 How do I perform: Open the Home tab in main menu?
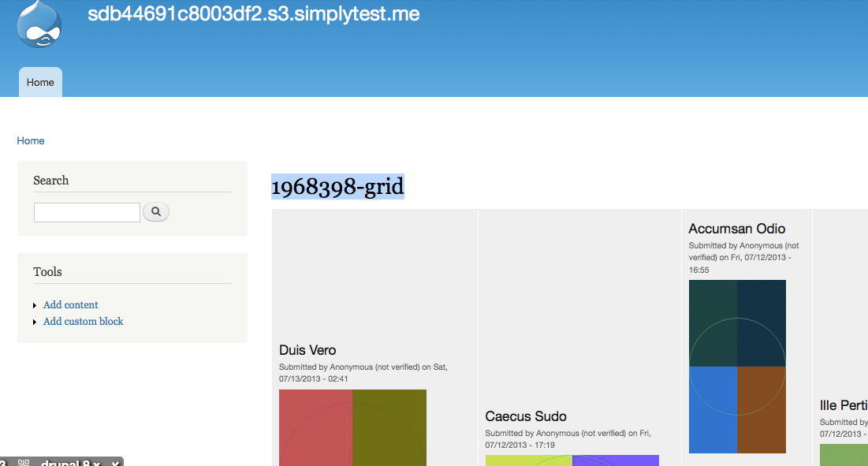(x=40, y=82)
